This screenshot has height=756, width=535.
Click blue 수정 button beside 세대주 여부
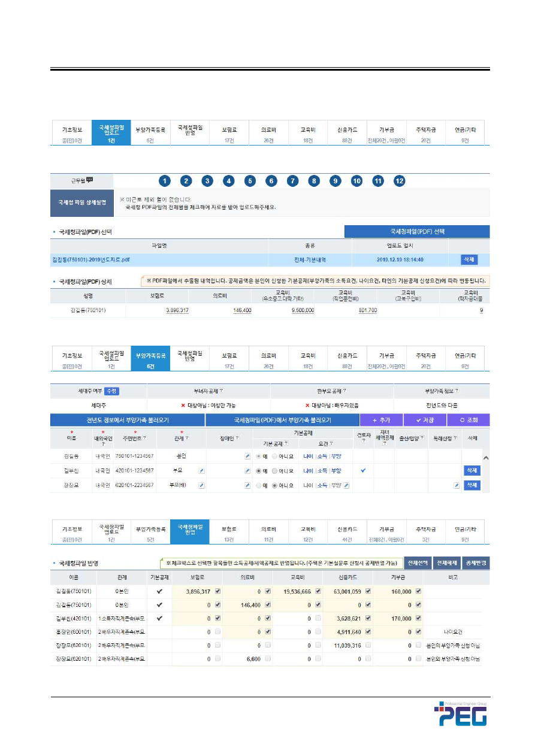tap(111, 391)
